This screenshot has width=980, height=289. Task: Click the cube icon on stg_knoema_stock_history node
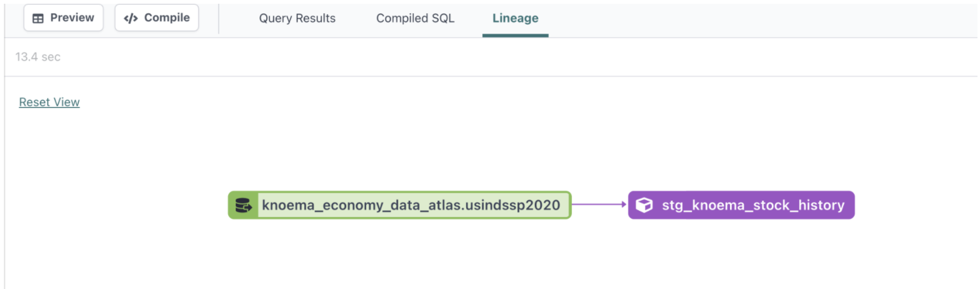(x=644, y=205)
